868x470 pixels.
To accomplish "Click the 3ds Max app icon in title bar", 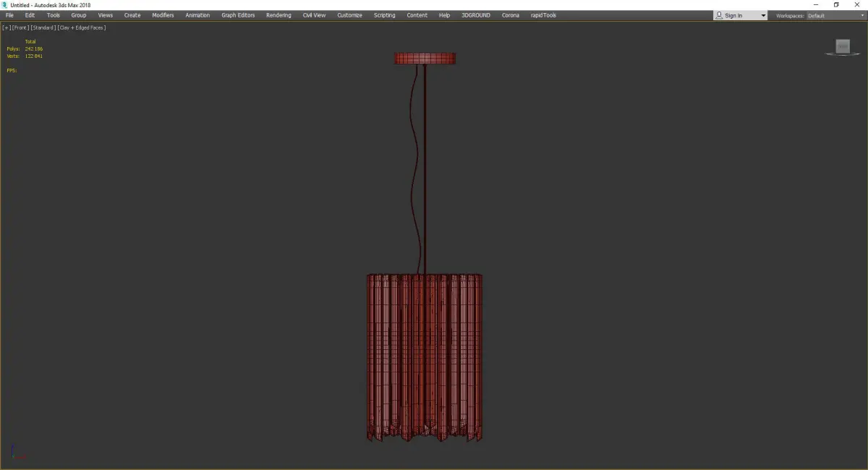I will coord(5,5).
